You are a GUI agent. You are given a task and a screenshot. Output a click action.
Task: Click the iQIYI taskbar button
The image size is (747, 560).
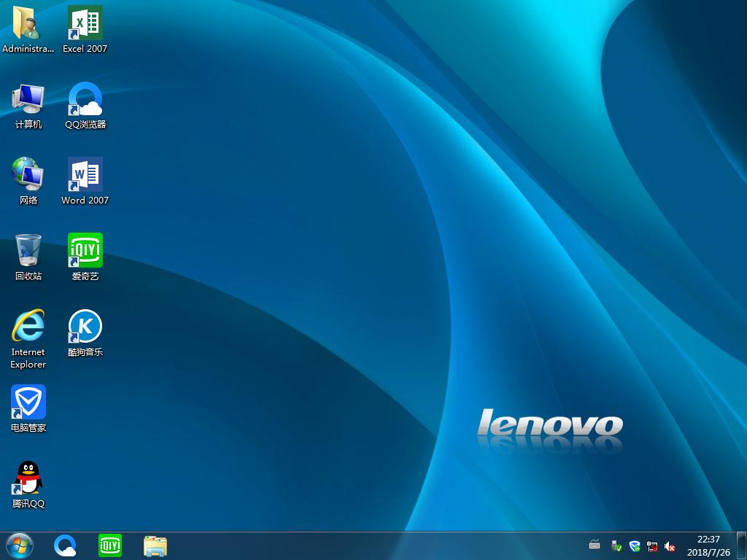click(x=110, y=545)
